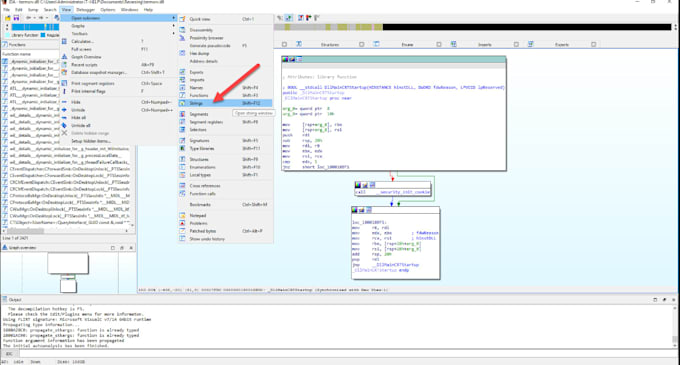The width and height of the screenshot is (680, 365).
Task: Click the Enumerations entry icon
Action: (x=183, y=167)
